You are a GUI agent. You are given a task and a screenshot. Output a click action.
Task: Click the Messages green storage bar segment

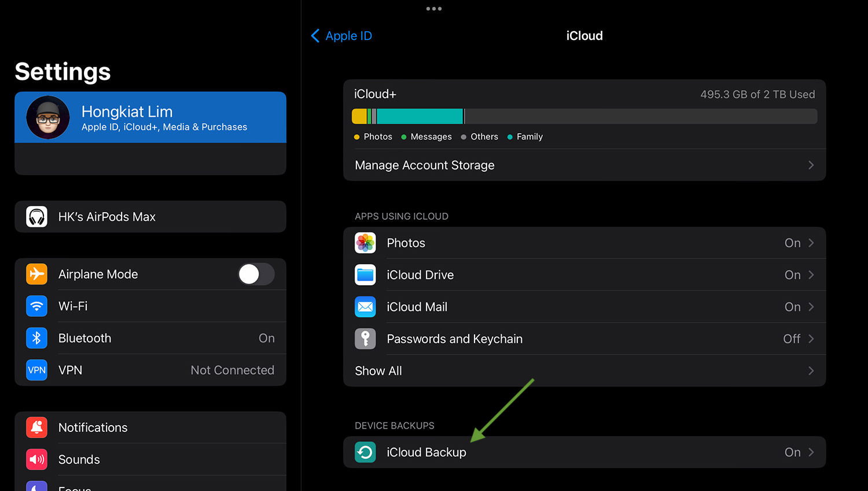(369, 116)
